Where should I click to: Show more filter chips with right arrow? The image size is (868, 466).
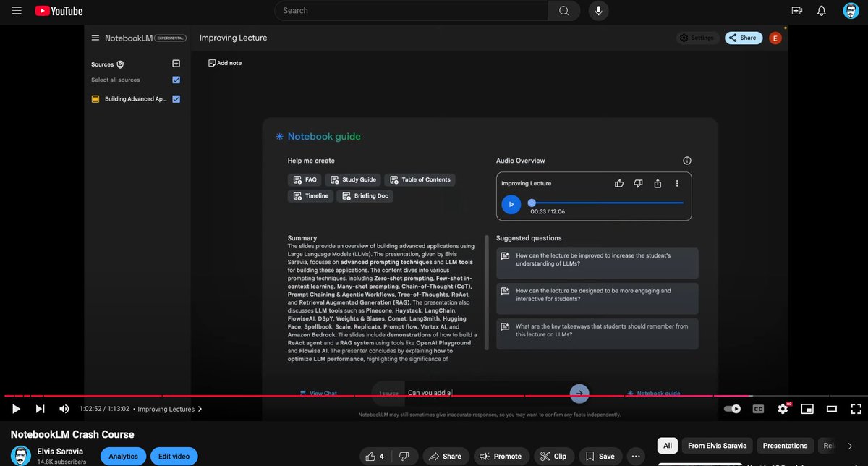[x=850, y=446]
